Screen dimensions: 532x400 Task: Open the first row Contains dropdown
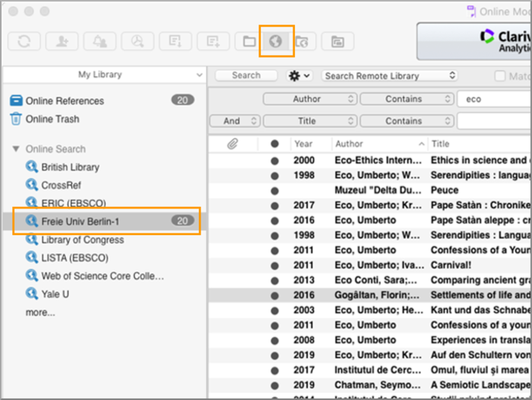pos(407,99)
